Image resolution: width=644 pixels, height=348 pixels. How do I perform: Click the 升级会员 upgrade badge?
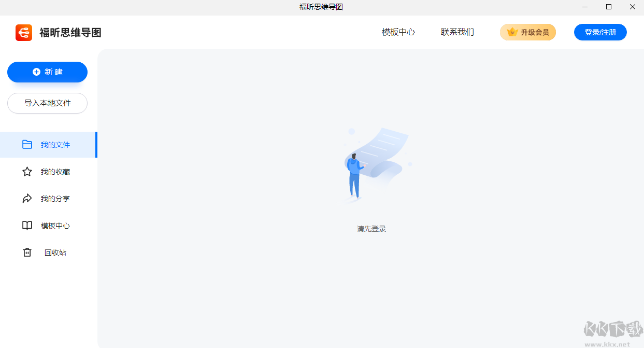[x=528, y=32]
